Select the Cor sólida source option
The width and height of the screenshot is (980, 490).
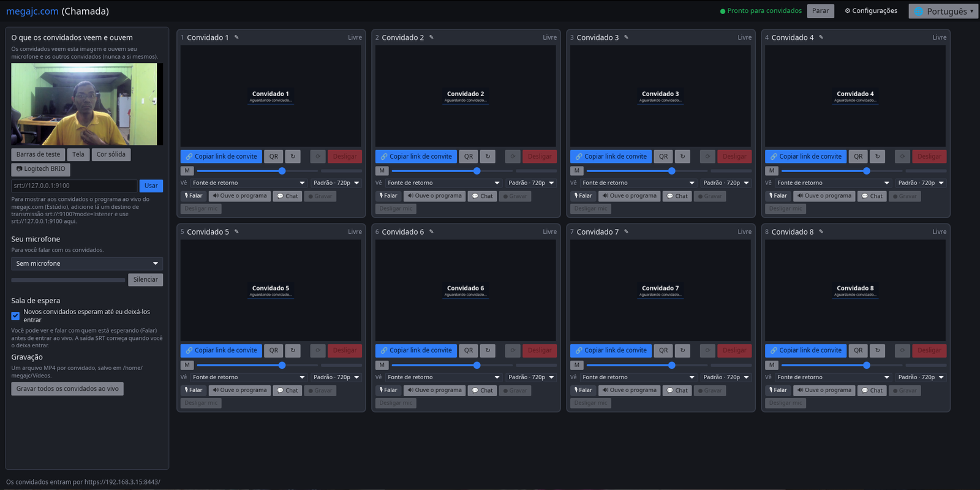[111, 154]
